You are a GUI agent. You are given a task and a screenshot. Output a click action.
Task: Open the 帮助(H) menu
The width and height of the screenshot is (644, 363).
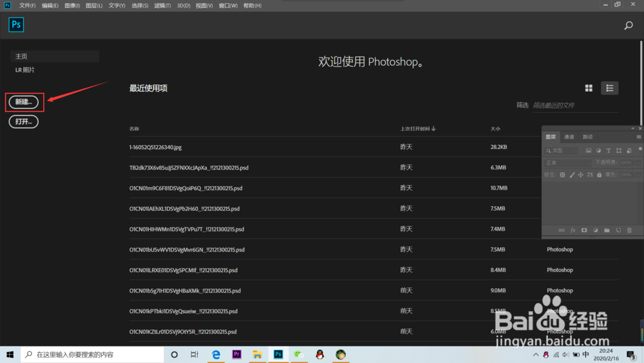252,6
